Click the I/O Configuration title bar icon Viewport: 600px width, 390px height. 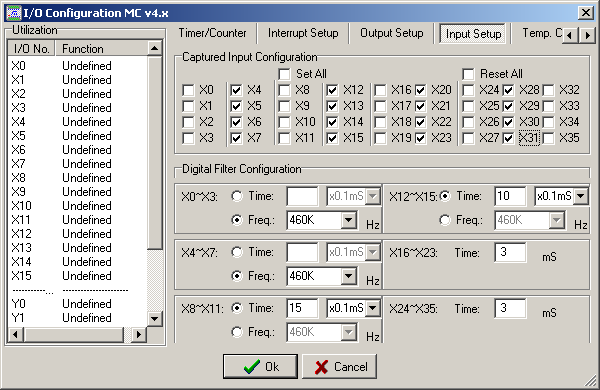coord(13,13)
